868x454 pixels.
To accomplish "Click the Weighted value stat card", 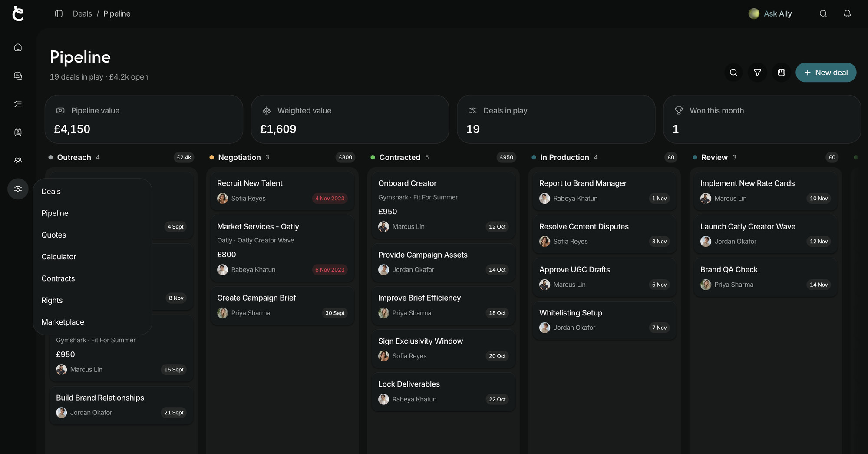I will point(350,119).
